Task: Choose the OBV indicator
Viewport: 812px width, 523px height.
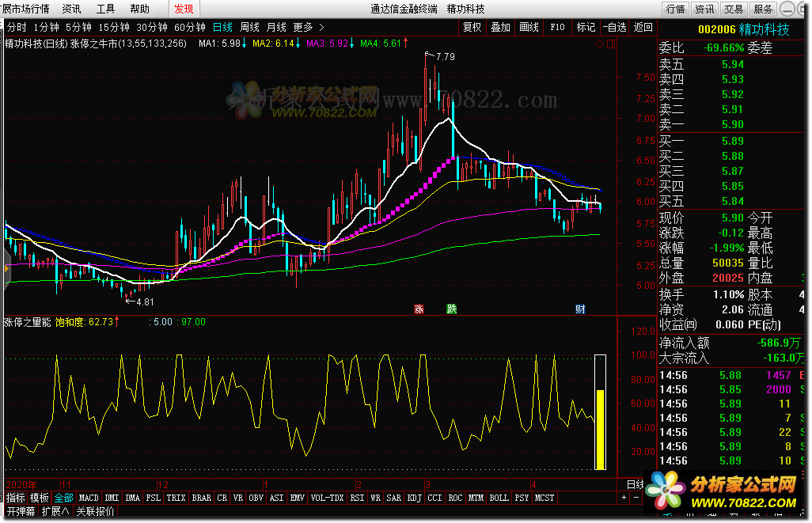Action: point(256,498)
